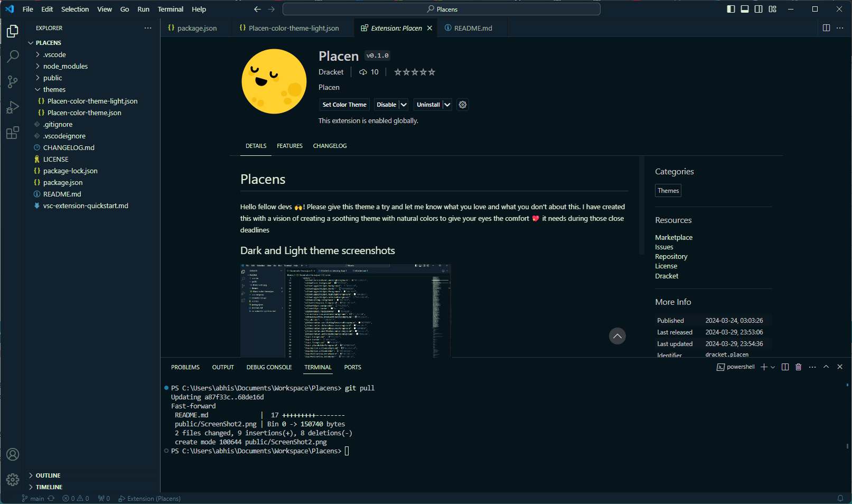Add new terminal with plus icon
This screenshot has width=852, height=504.
(764, 367)
